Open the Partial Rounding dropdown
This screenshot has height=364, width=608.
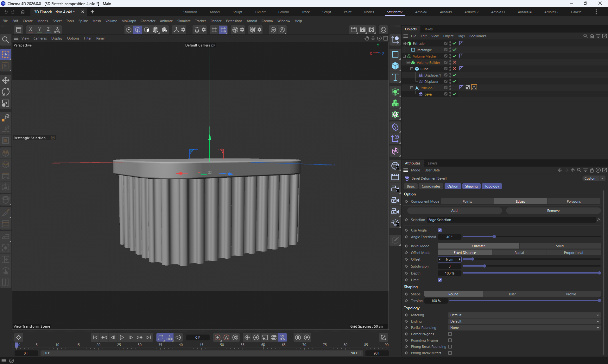pyautogui.click(x=524, y=328)
